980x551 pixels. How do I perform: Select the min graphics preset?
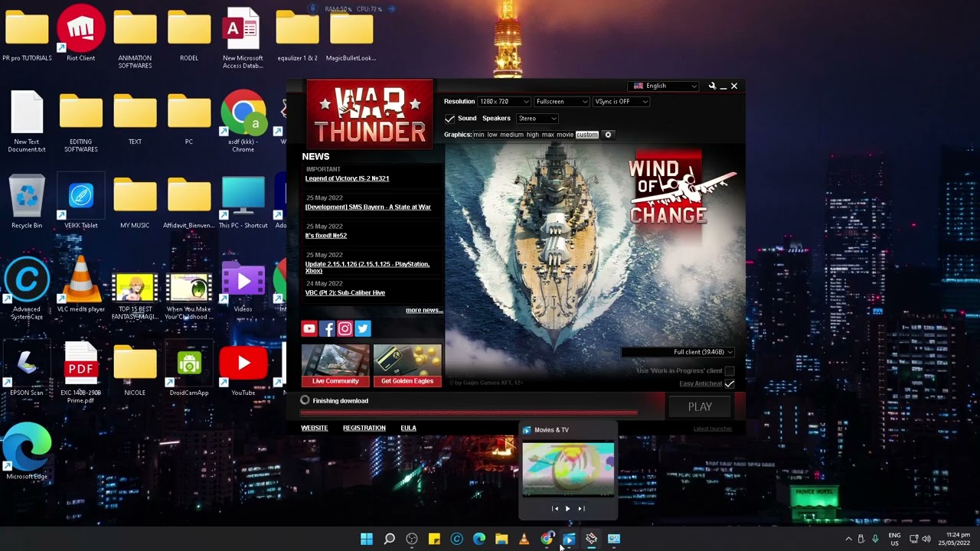479,135
